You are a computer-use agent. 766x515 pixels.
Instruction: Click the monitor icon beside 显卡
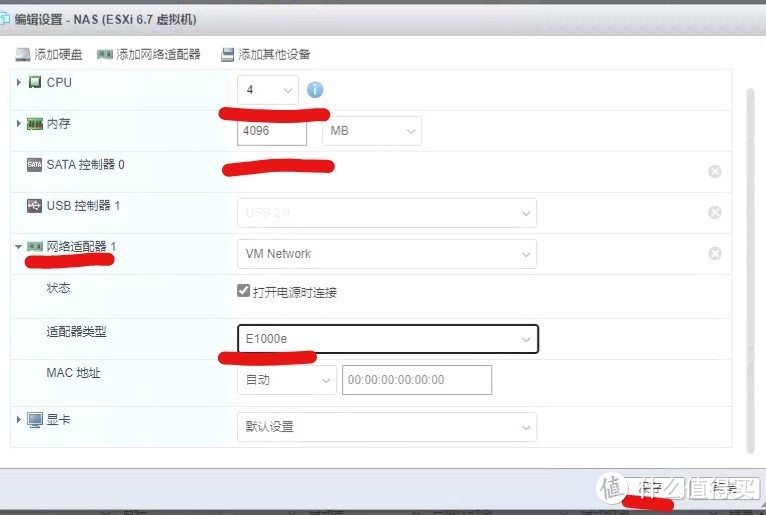(35, 420)
